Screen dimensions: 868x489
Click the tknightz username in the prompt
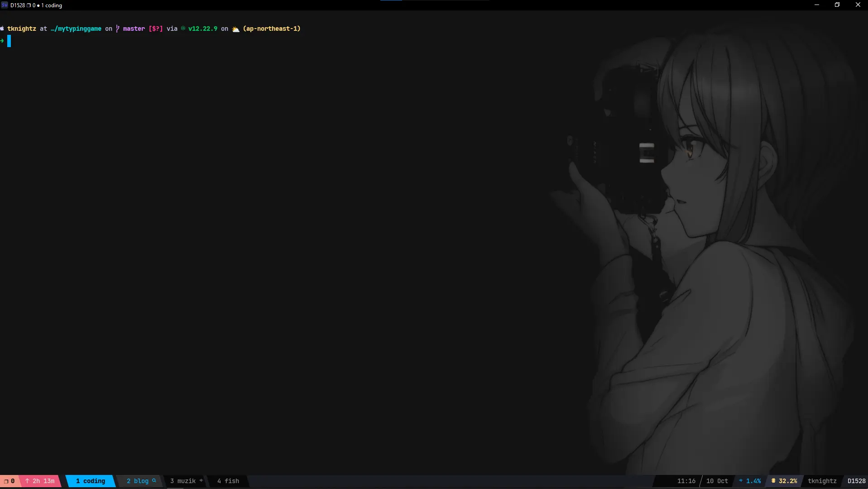coord(22,29)
